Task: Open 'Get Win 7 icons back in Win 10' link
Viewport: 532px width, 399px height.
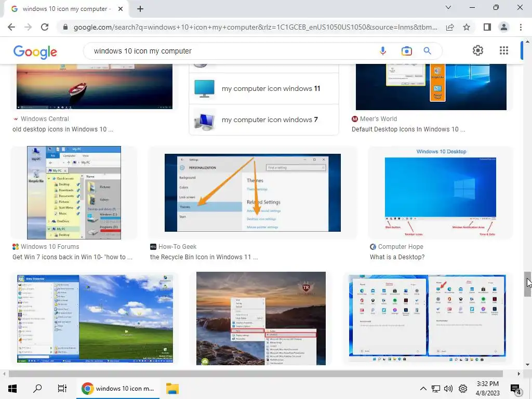Action: pyautogui.click(x=72, y=257)
